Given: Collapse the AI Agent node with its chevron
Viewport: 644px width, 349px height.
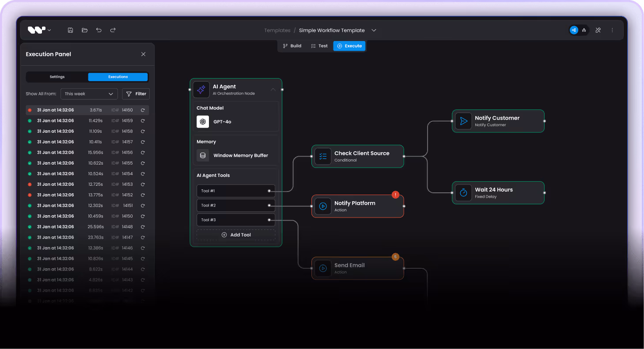Looking at the screenshot, I should click(273, 89).
